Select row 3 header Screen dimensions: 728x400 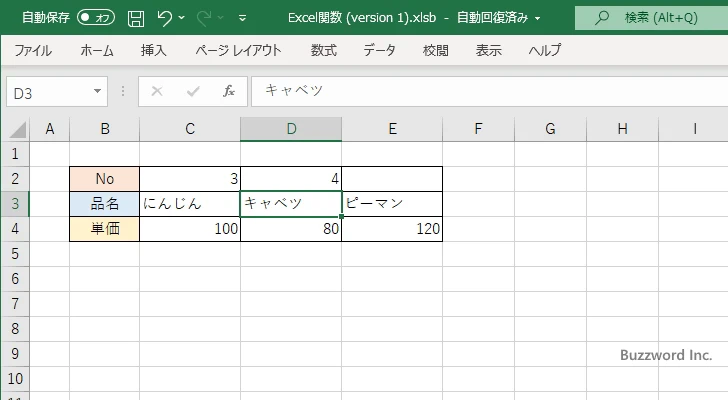pyautogui.click(x=15, y=204)
